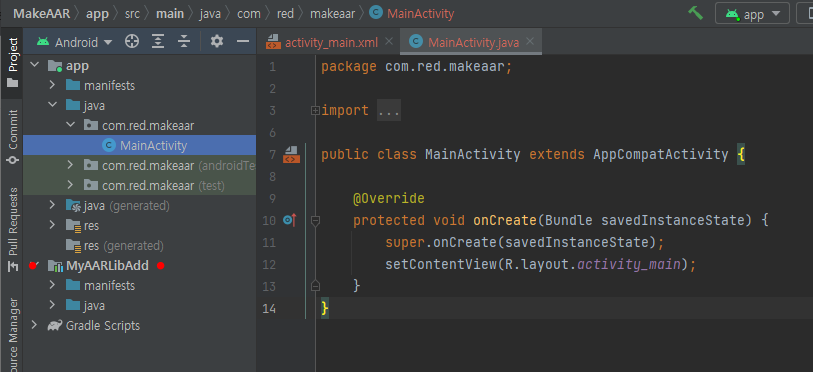Image resolution: width=813 pixels, height=372 pixels.
Task: Collapse the MyAARLibAdd module node
Action: pos(35,266)
